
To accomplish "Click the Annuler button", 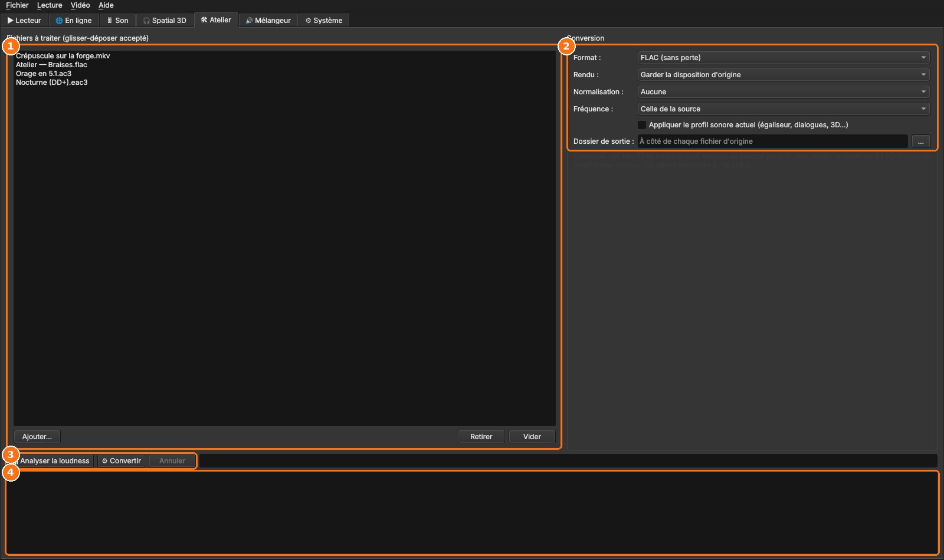I will click(172, 461).
